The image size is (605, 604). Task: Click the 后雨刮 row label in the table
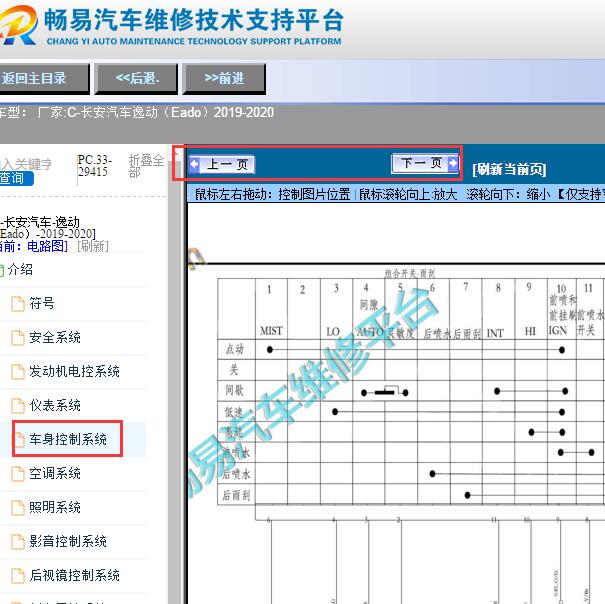tap(236, 494)
